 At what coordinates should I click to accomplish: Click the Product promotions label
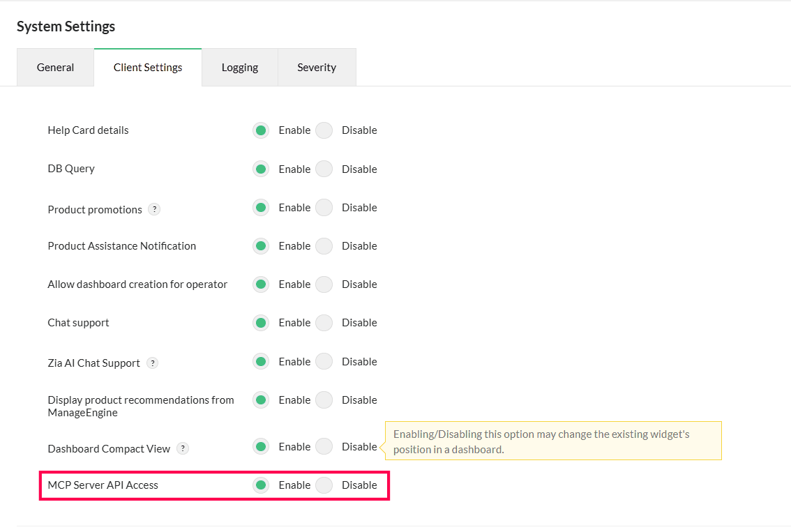(95, 210)
